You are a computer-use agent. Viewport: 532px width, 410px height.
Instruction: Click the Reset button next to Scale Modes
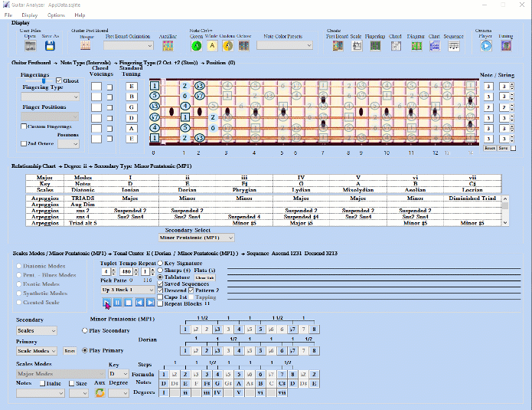point(70,350)
